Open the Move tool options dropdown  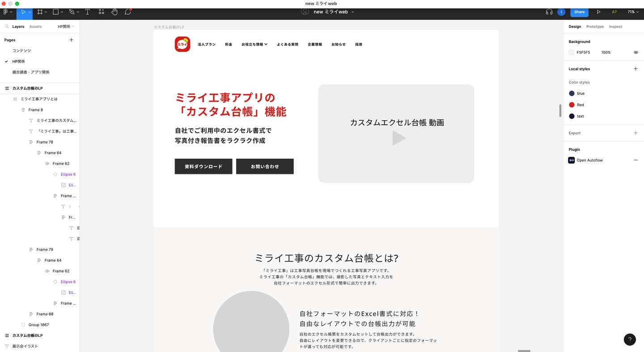pyautogui.click(x=30, y=12)
